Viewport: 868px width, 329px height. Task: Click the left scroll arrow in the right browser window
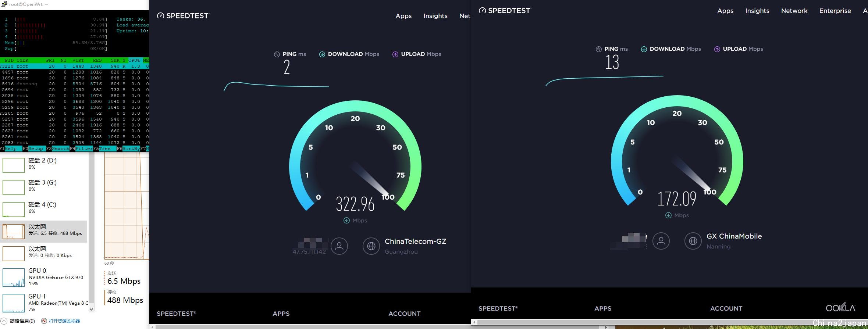(x=474, y=322)
